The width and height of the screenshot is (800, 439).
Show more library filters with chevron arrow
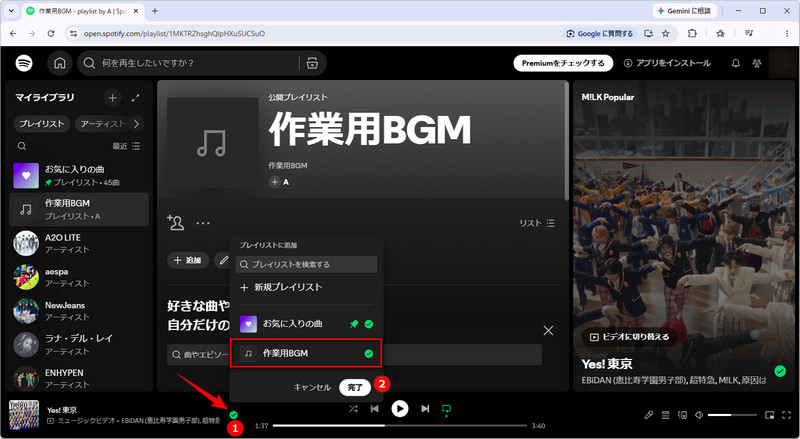coord(136,124)
